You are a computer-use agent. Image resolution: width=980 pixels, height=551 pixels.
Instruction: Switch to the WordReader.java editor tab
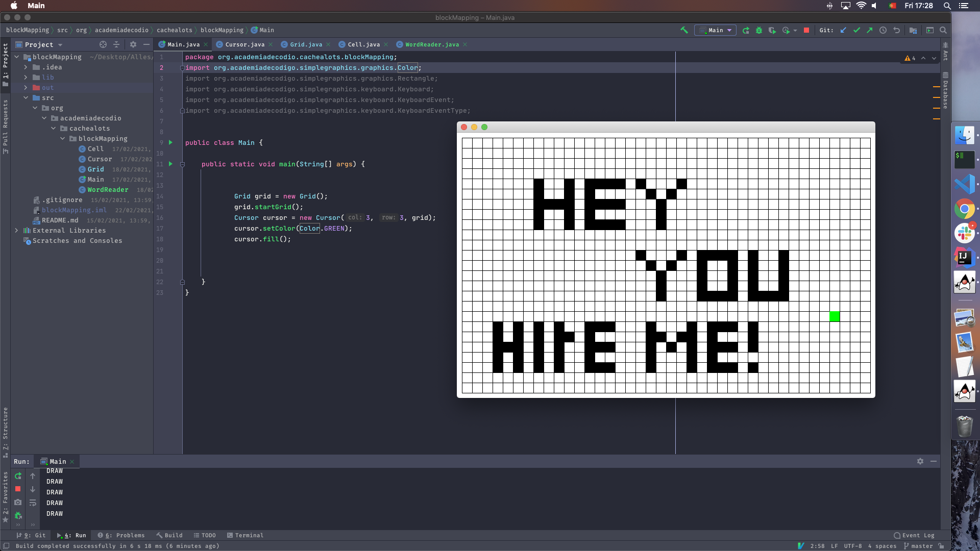click(431, 44)
